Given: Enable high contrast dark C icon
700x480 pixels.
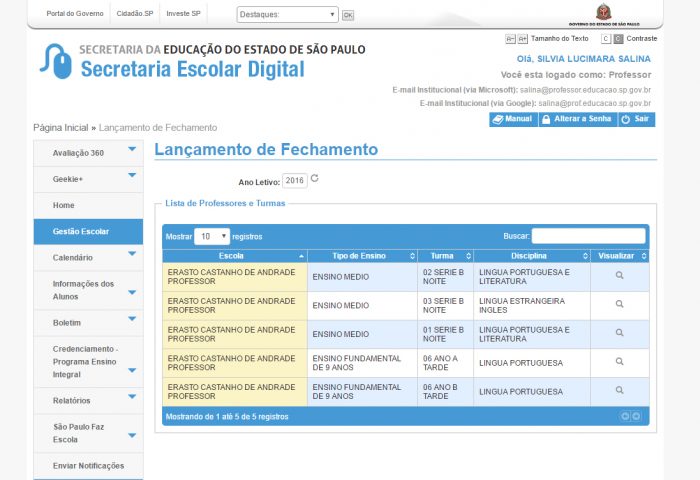Looking at the screenshot, I should 618,39.
